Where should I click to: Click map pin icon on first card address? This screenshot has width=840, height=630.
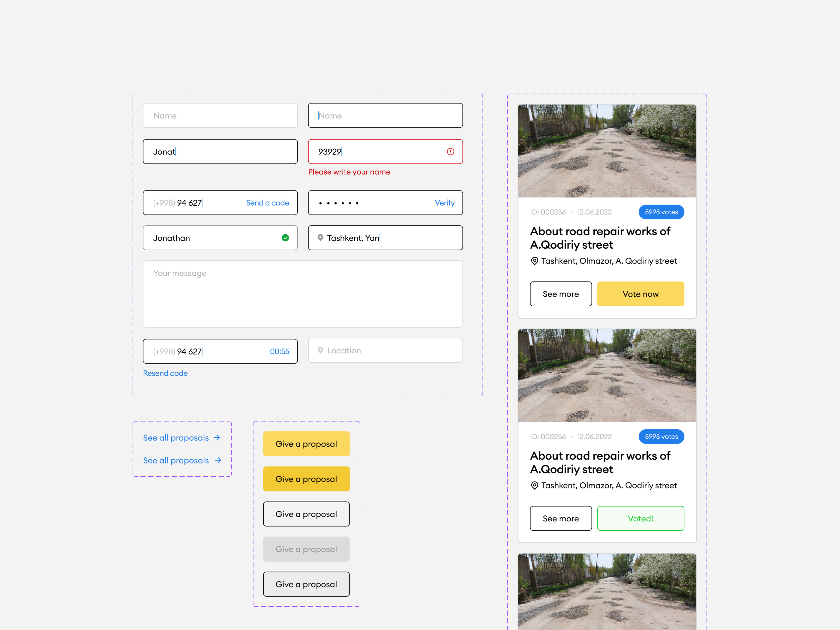(x=534, y=261)
